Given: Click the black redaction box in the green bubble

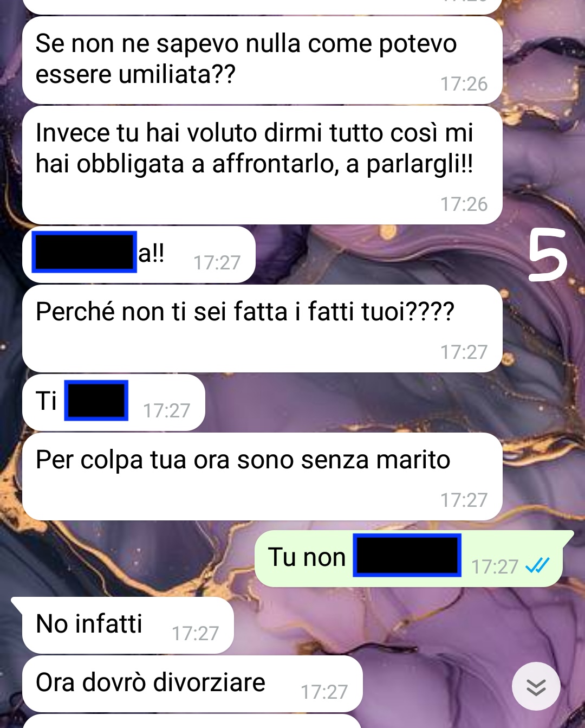Looking at the screenshot, I should pyautogui.click(x=407, y=555).
